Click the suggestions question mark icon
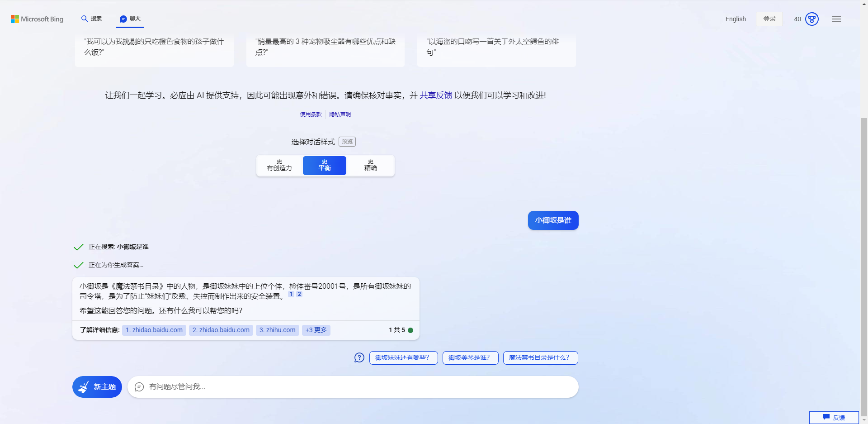The image size is (868, 424). click(x=359, y=358)
